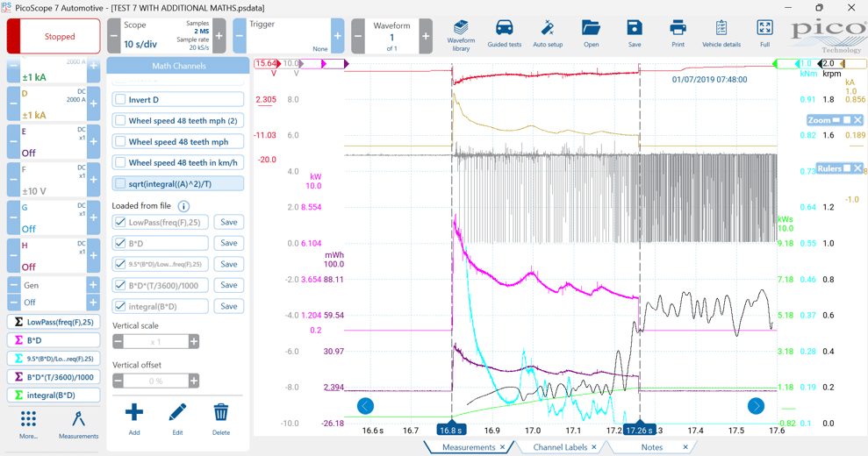Select the 17.26 s time ruler handle
Image resolution: width=868 pixels, height=456 pixels.
(x=640, y=430)
